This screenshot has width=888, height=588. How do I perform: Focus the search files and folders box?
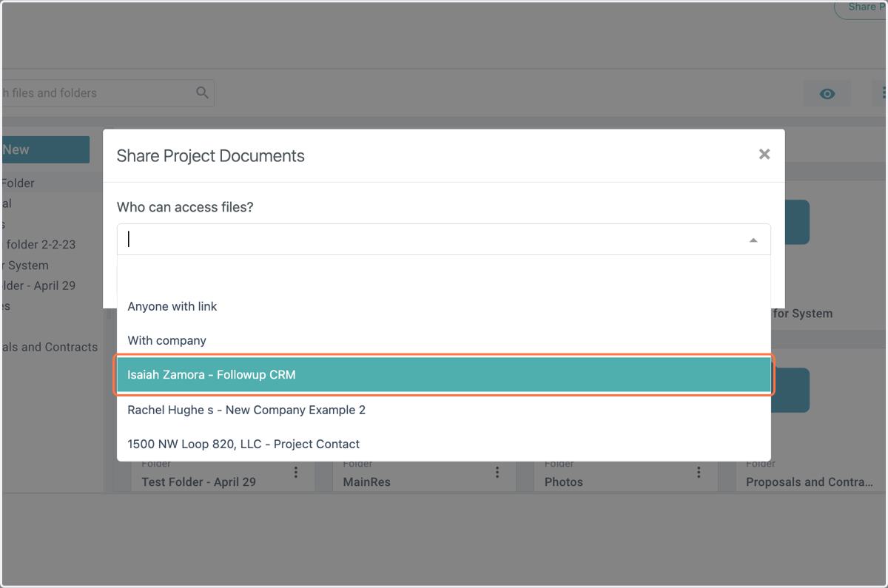pos(108,93)
